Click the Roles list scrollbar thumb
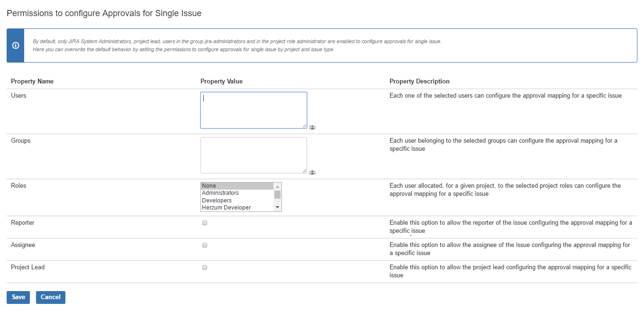 coord(278,194)
